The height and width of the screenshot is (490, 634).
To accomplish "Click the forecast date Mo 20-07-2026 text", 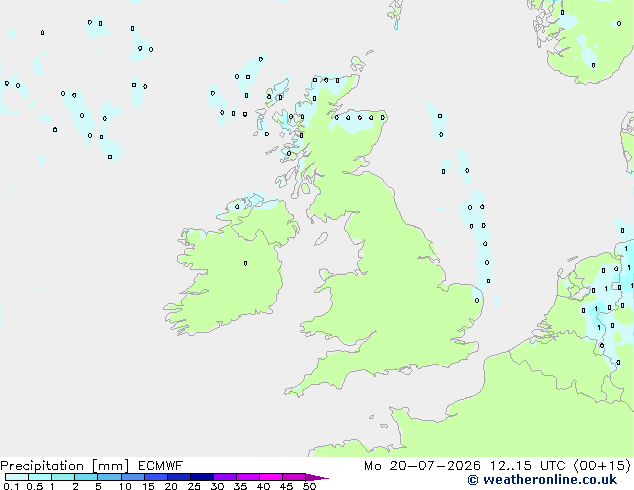I will tap(422, 466).
